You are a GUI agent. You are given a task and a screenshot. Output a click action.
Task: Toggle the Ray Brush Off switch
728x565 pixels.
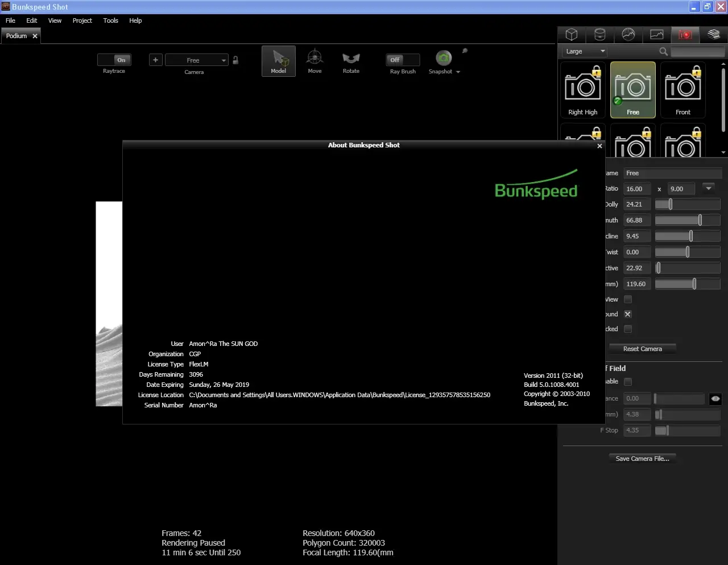pos(403,60)
